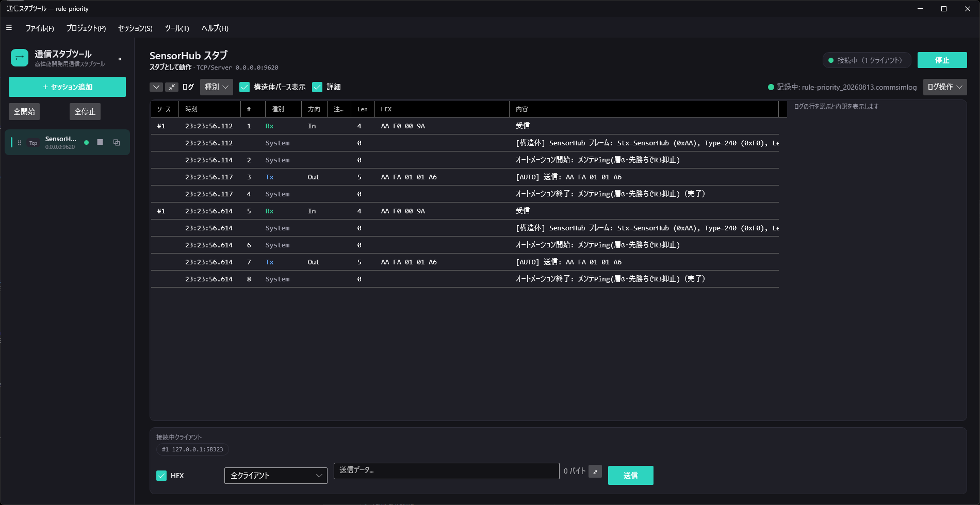Duplicate the SensorHub session with the copy icon
Image resolution: width=980 pixels, height=505 pixels.
point(117,142)
